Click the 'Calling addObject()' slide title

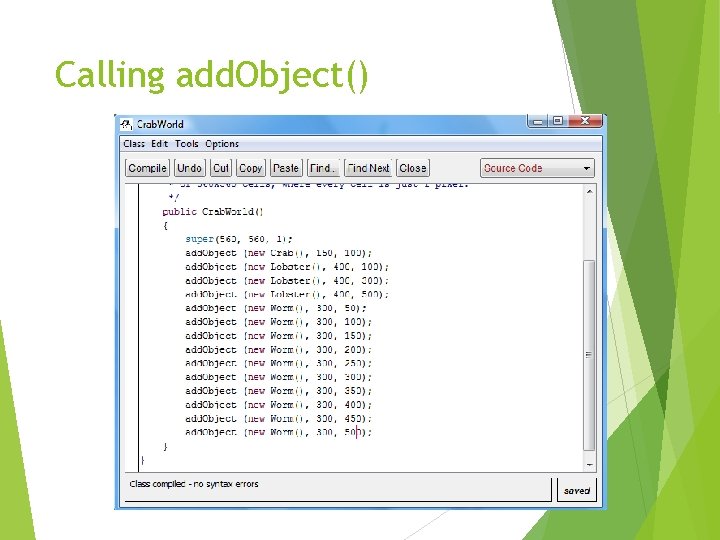tap(212, 75)
